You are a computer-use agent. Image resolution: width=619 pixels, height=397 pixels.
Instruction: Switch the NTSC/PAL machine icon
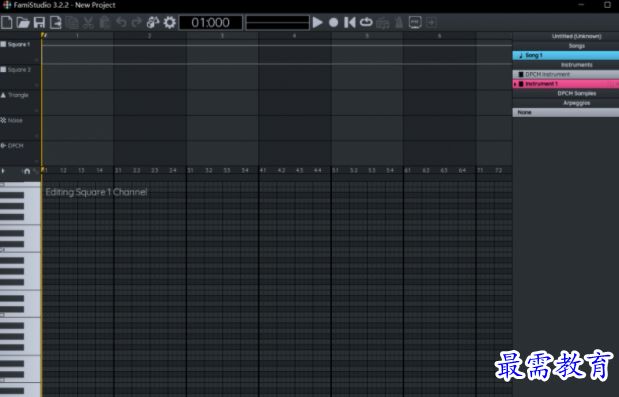(x=415, y=22)
